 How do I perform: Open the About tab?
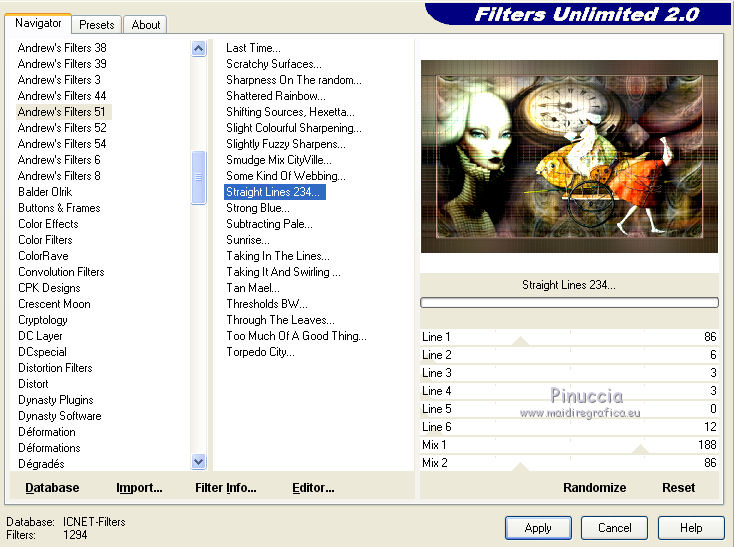pos(145,25)
